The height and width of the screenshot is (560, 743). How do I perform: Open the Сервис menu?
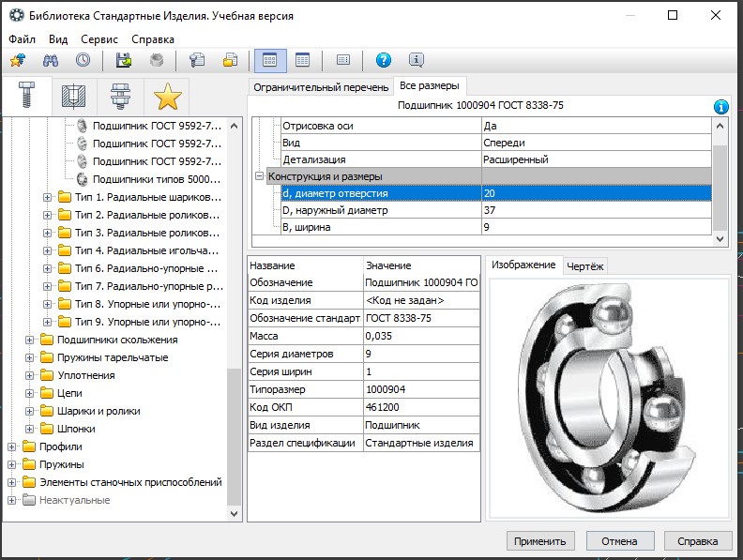(x=99, y=39)
